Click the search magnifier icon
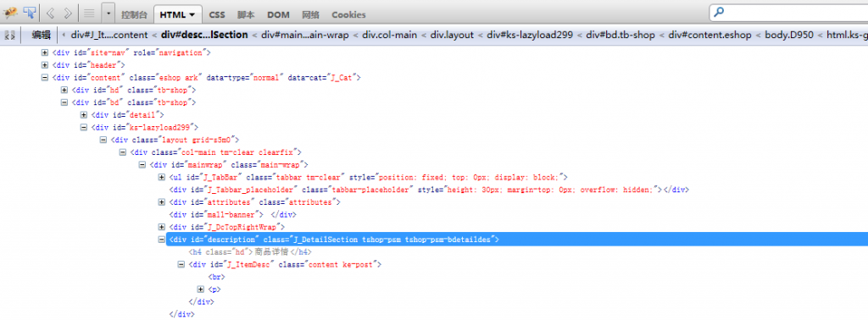Viewport: 868px width, 320px height. coord(719,12)
